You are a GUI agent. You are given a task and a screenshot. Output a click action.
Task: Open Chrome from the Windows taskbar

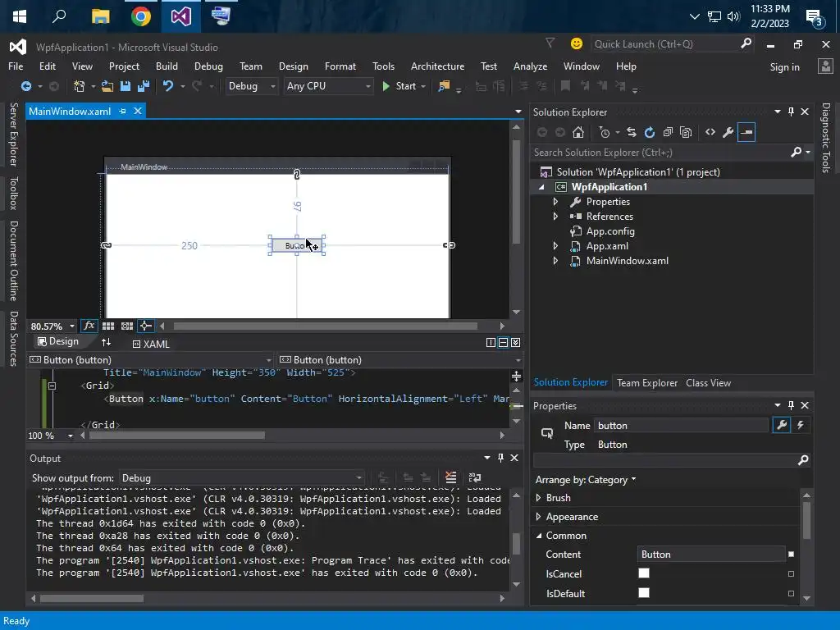[x=141, y=16]
